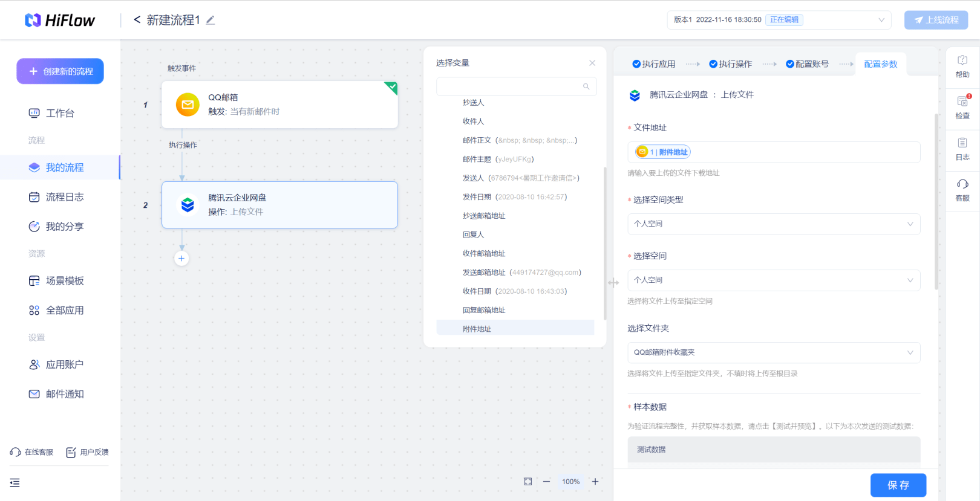980x501 pixels.
Task: Open 工作台 in the sidebar
Action: click(60, 113)
